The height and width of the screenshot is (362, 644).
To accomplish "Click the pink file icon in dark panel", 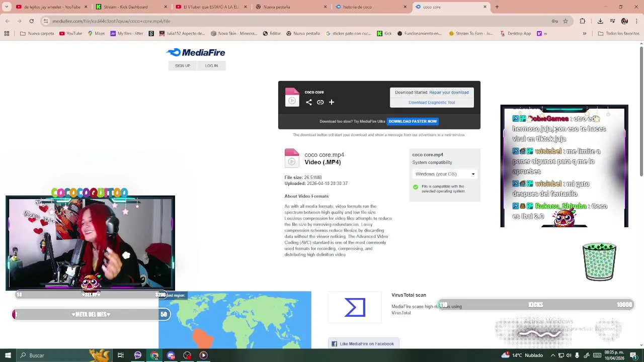I will coord(292,97).
